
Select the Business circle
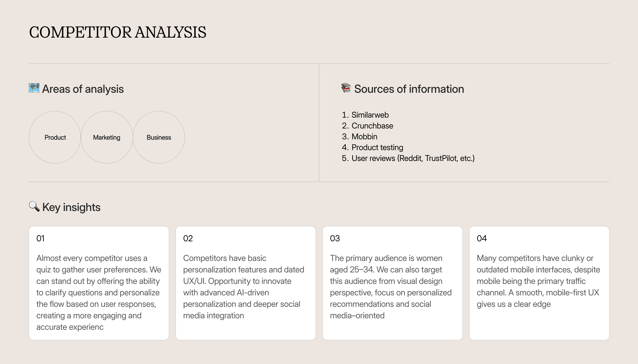tap(159, 137)
